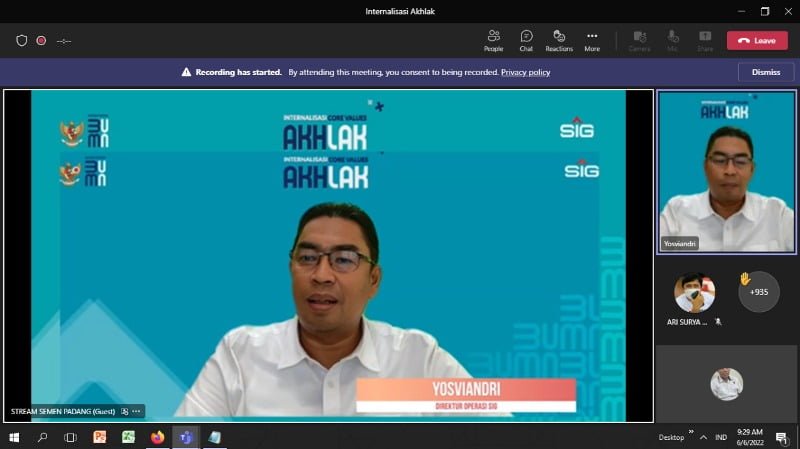Viewport: 800px width, 449px height.
Task: Click the shield security icon
Action: coord(22,41)
